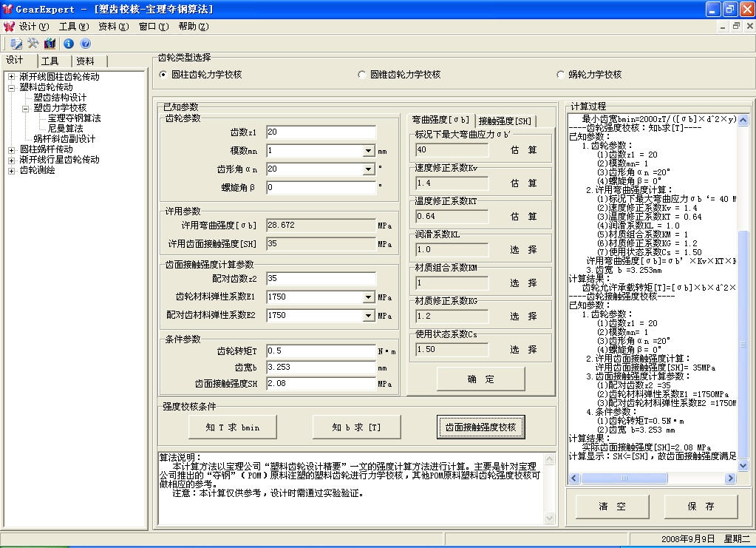Select 圆柱齿轮力学校核 radio button
Image resolution: width=756 pixels, height=548 pixels.
[x=163, y=75]
